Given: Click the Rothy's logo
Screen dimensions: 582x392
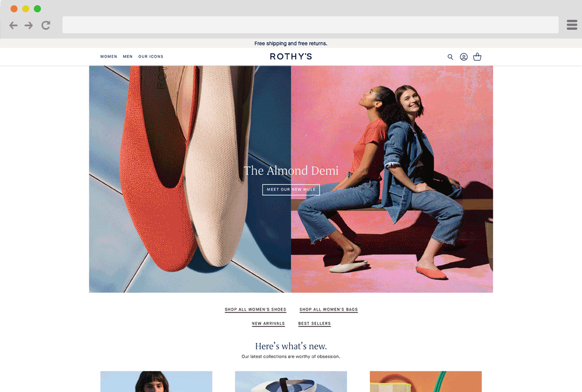Looking at the screenshot, I should coord(291,57).
